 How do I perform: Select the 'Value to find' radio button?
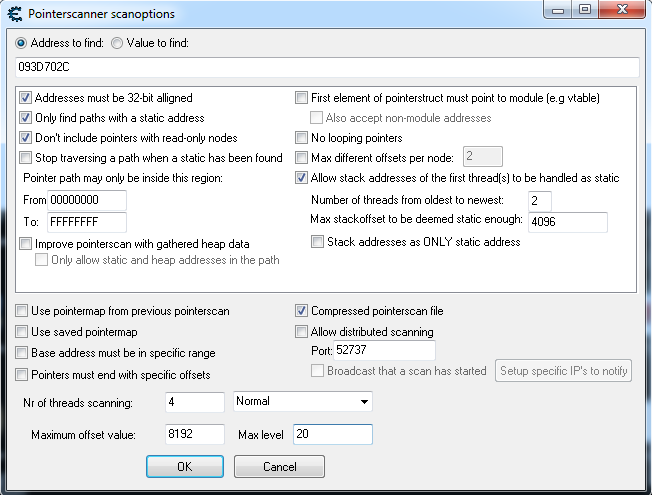[x=117, y=43]
